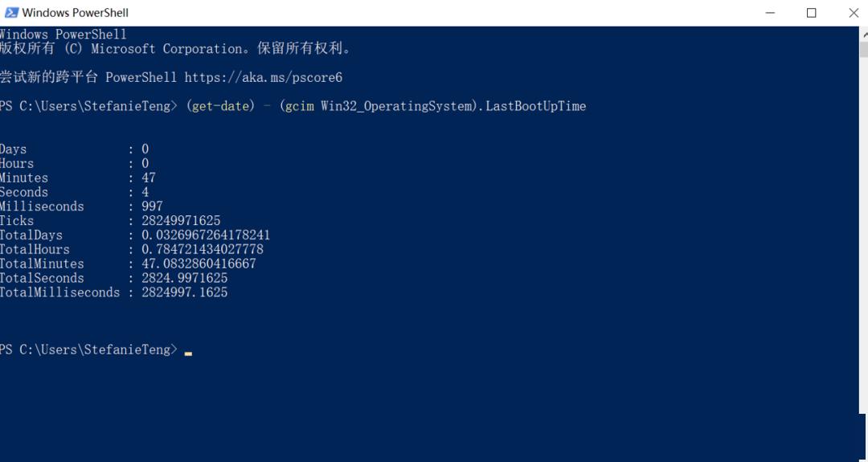Click the scrollbar up arrow

click(862, 34)
